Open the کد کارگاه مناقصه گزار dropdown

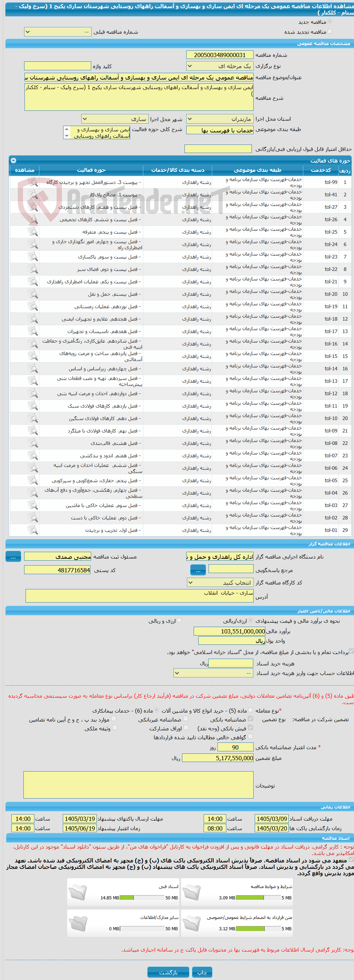click(220, 583)
